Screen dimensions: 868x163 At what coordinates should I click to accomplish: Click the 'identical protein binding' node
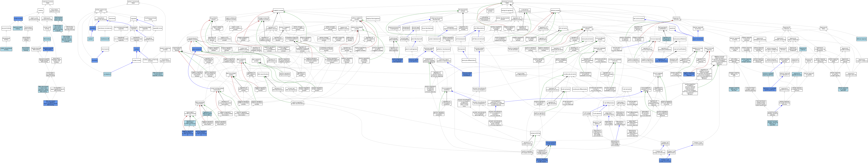tap(18, 28)
